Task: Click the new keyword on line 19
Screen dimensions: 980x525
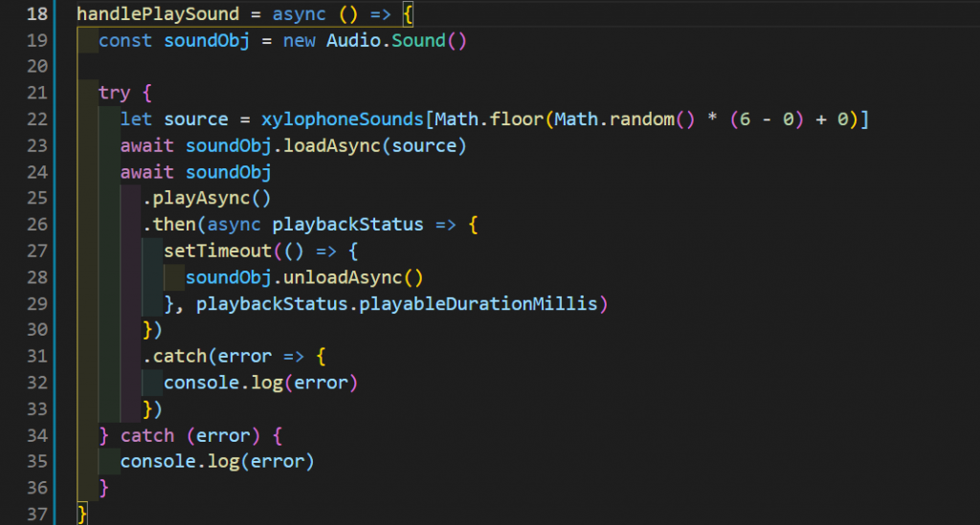Action: tap(299, 40)
